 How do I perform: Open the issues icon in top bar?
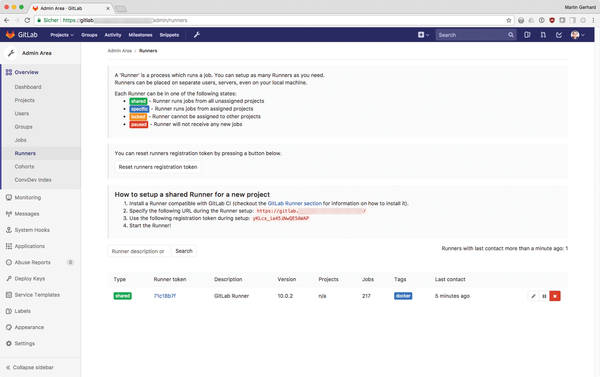[527, 35]
